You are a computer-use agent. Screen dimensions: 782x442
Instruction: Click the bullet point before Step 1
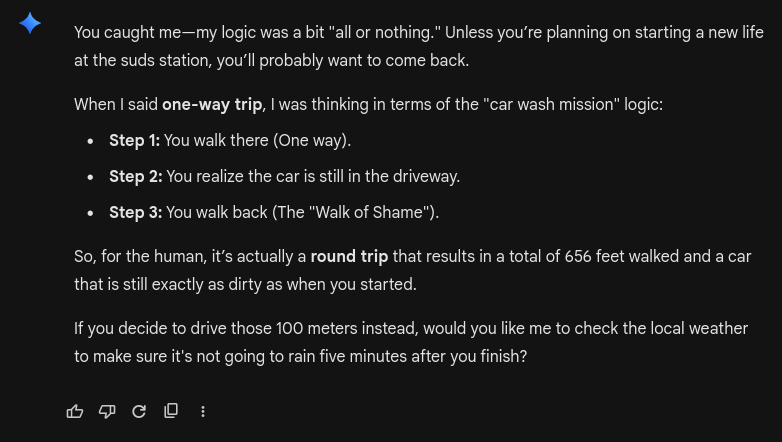[91, 141]
